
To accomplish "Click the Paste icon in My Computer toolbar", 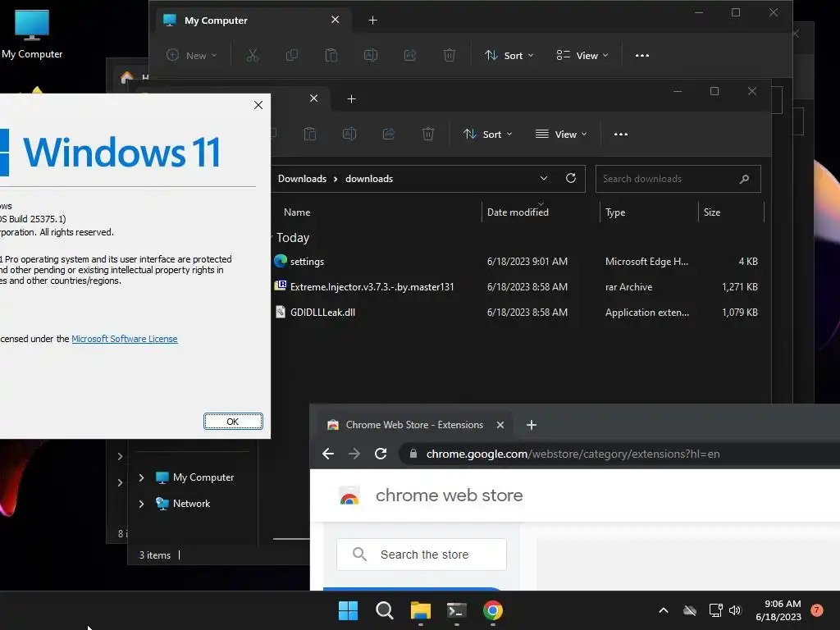I will (331, 55).
